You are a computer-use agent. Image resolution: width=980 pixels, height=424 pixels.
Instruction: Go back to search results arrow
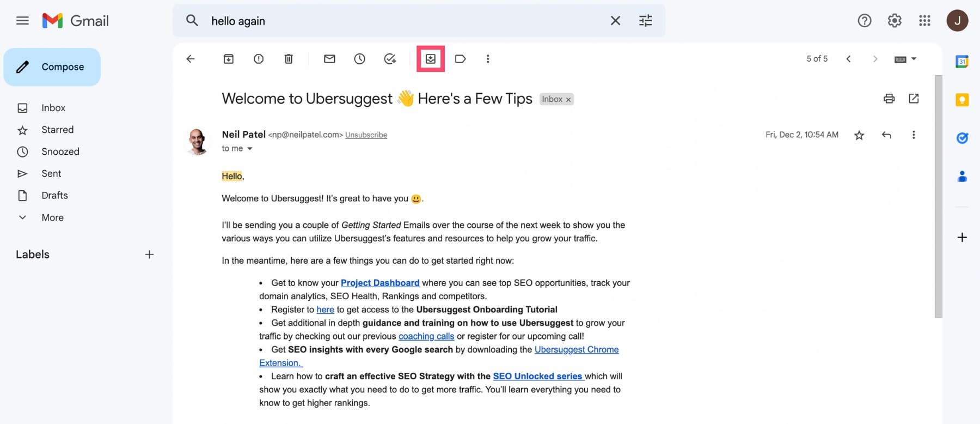click(x=191, y=59)
